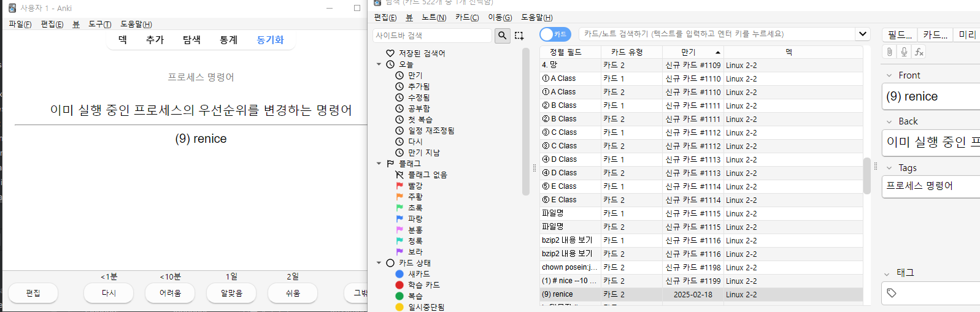Viewport: 980px width, 312px height.
Task: Sort by the 만기 column header
Action: (693, 52)
